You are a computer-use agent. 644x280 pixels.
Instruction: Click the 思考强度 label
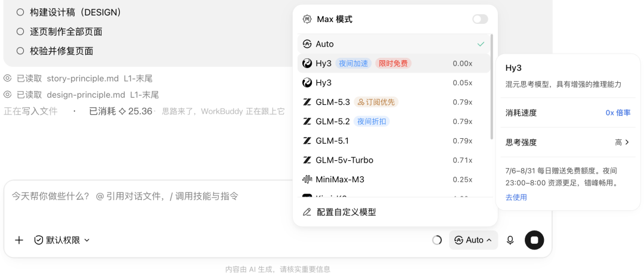[521, 142]
